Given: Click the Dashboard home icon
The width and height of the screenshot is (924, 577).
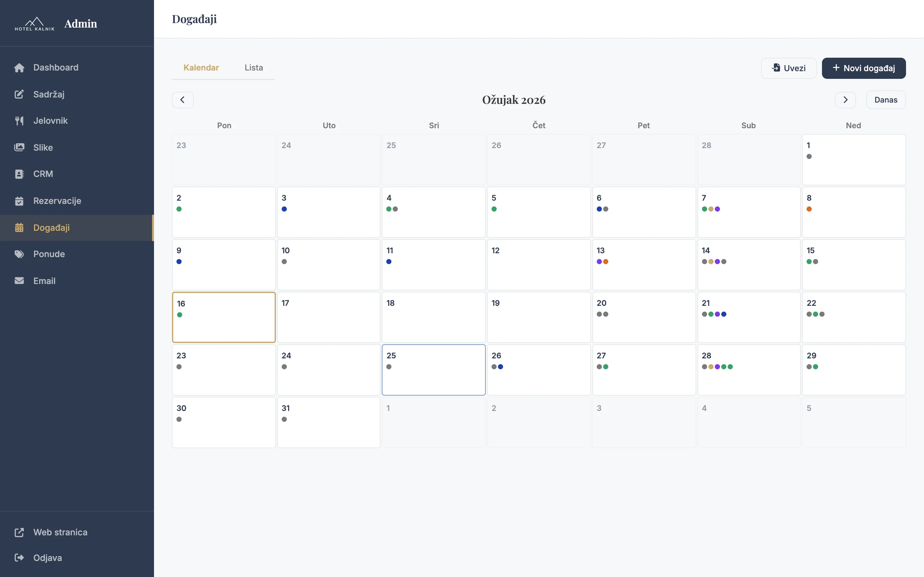Looking at the screenshot, I should pos(19,68).
